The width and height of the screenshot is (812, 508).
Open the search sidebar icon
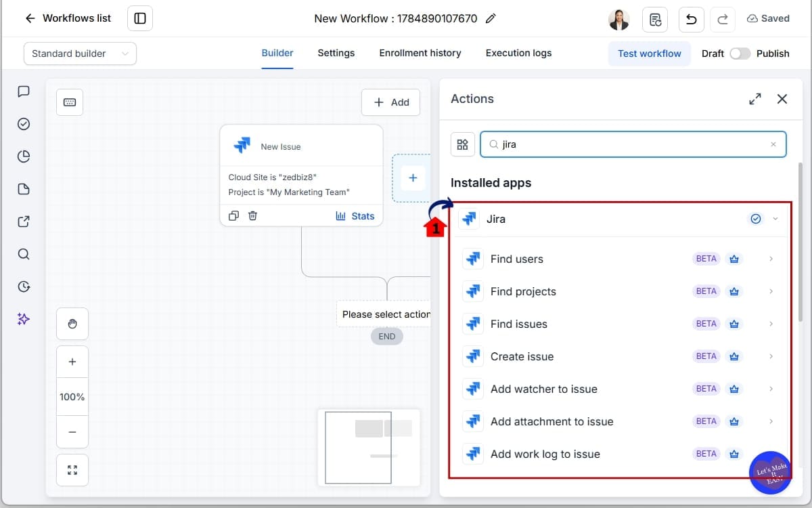[24, 254]
